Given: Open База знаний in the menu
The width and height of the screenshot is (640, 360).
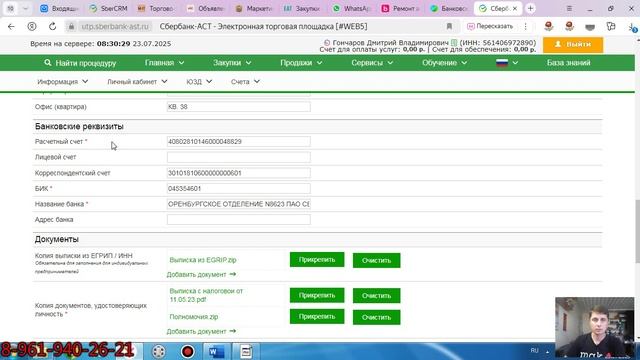Looking at the screenshot, I should [568, 63].
